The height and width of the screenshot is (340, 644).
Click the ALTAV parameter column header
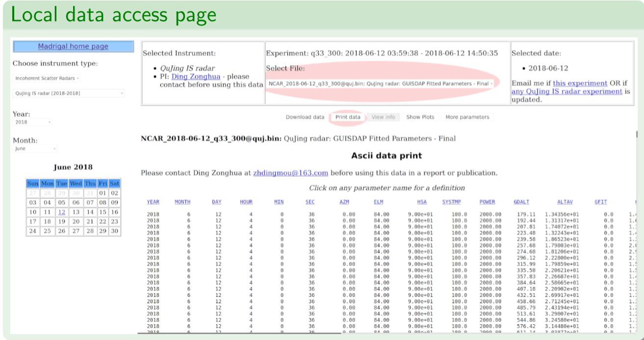[x=565, y=202]
